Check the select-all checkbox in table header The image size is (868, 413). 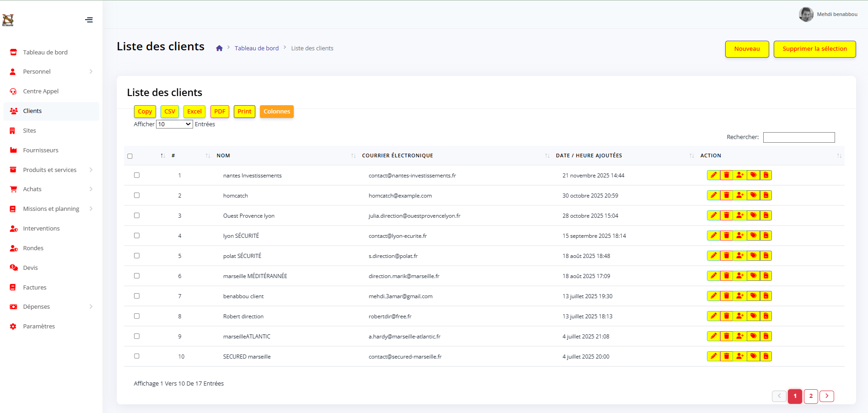coord(130,156)
